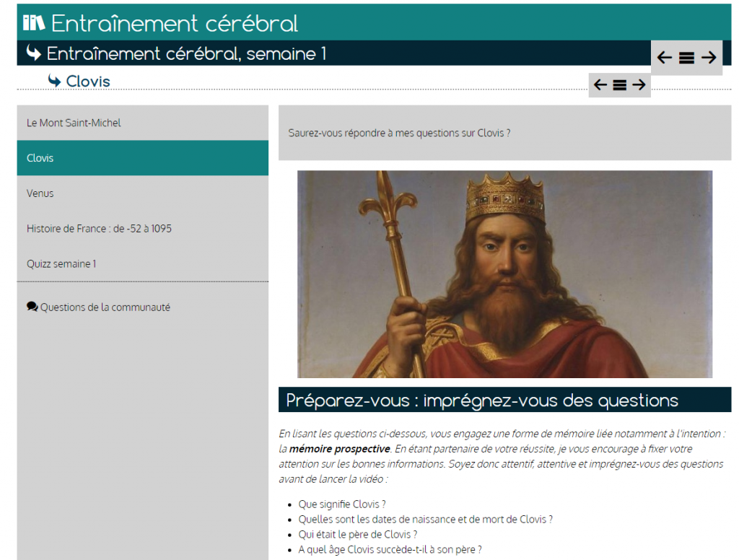Click the speech bubble icon for community questions
The height and width of the screenshot is (560, 739).
coord(32,307)
